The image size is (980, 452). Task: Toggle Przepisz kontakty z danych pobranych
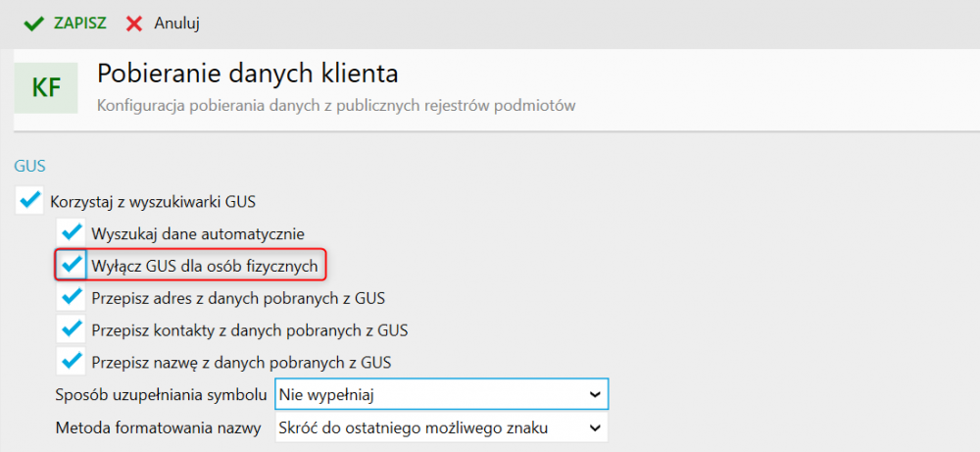click(x=71, y=328)
